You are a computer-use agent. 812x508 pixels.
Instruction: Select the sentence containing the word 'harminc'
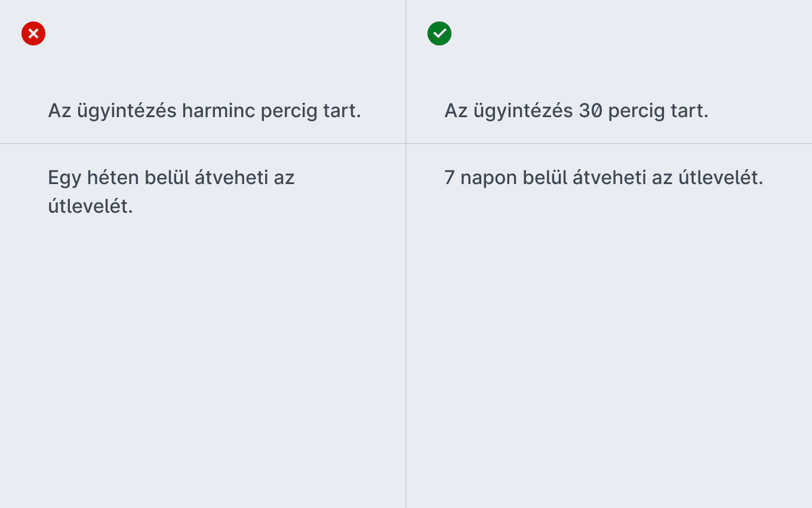(204, 111)
